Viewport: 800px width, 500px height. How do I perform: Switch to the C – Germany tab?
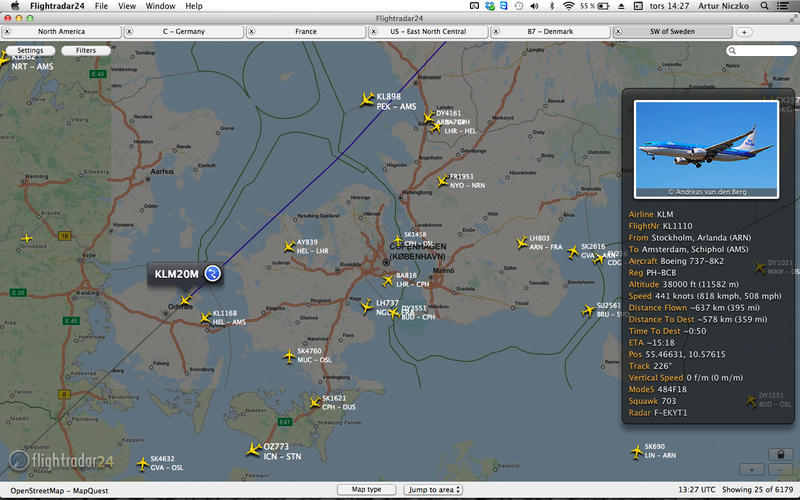click(184, 32)
